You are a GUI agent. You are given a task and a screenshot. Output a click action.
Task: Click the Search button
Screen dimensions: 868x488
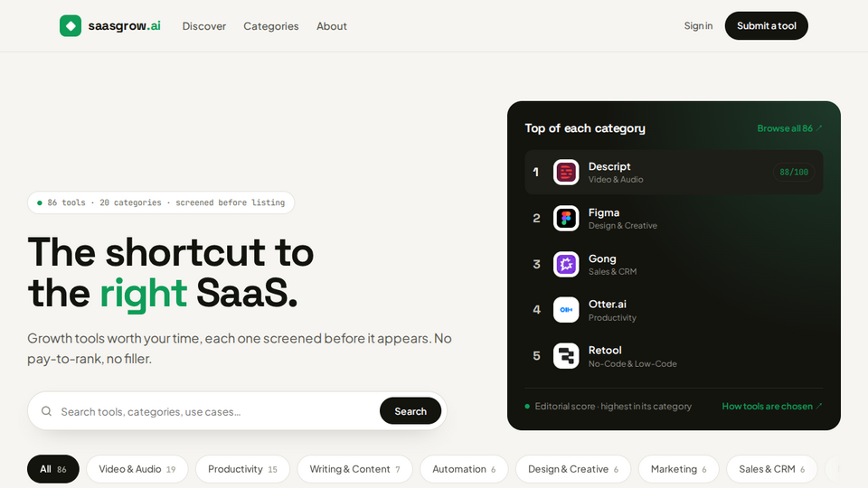coord(410,411)
